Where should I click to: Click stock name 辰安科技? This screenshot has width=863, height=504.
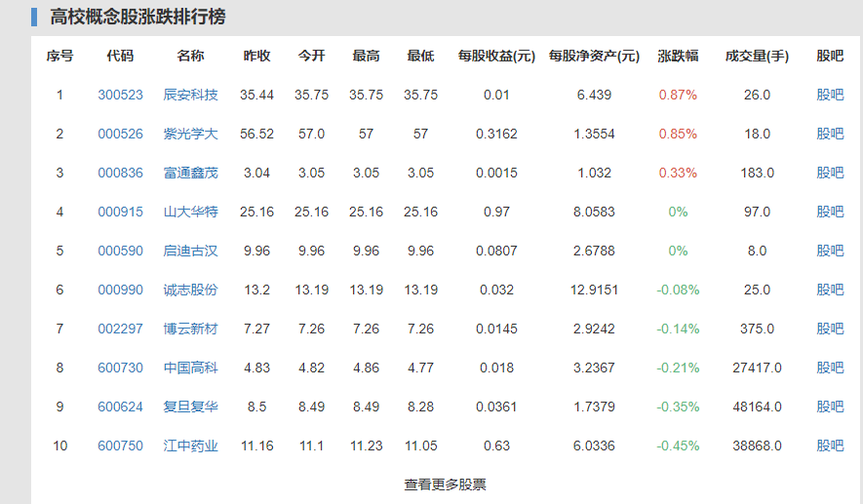(190, 95)
